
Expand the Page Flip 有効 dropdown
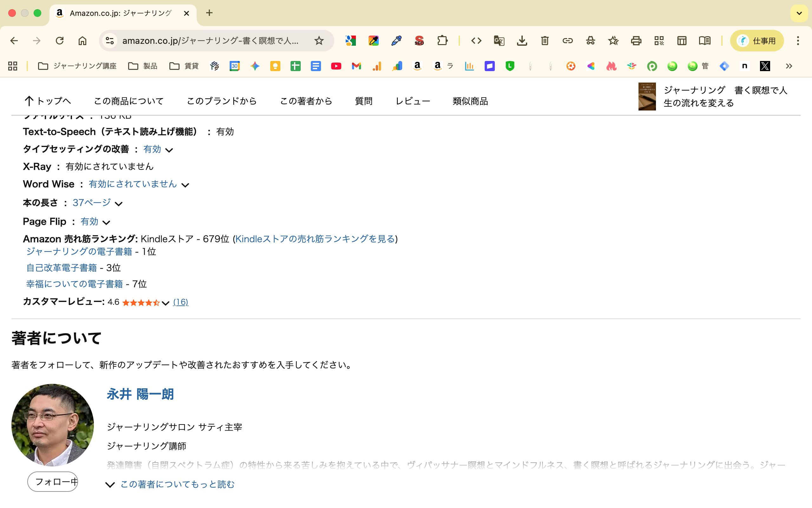(106, 223)
